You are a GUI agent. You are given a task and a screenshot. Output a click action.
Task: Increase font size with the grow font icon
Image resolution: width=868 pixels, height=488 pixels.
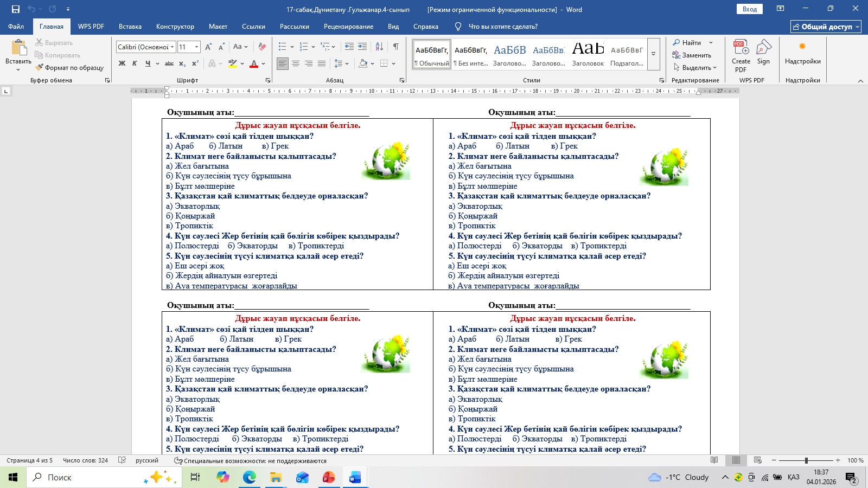tap(209, 47)
